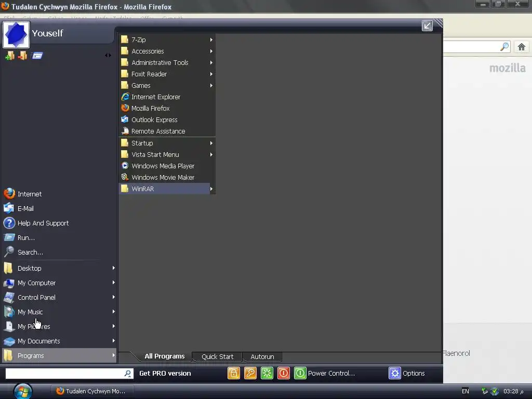This screenshot has height=399, width=532.
Task: Click the Youself user name text
Action: 47,33
